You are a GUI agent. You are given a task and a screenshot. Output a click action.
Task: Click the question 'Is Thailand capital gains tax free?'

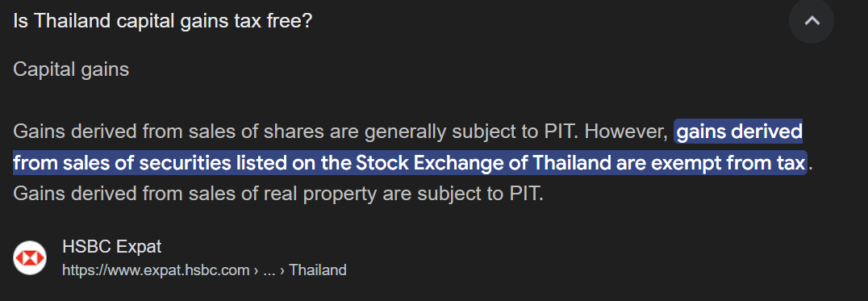click(x=163, y=22)
